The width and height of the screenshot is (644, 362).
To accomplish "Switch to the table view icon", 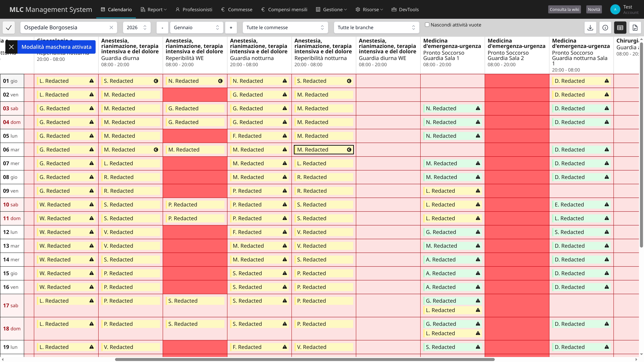I will 620,27.
